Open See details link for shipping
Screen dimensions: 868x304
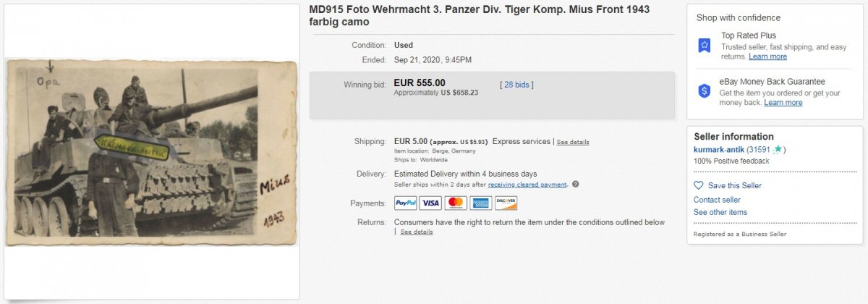[x=573, y=142]
